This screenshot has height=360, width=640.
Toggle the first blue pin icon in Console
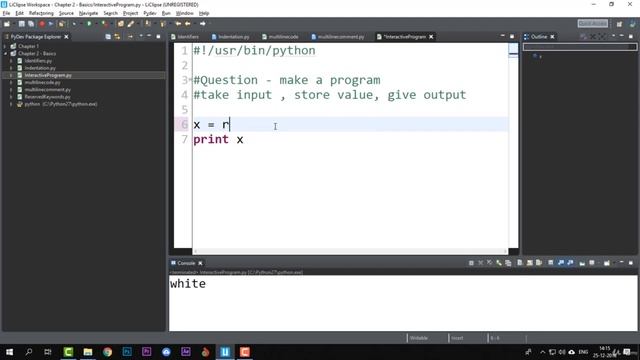coord(561,263)
